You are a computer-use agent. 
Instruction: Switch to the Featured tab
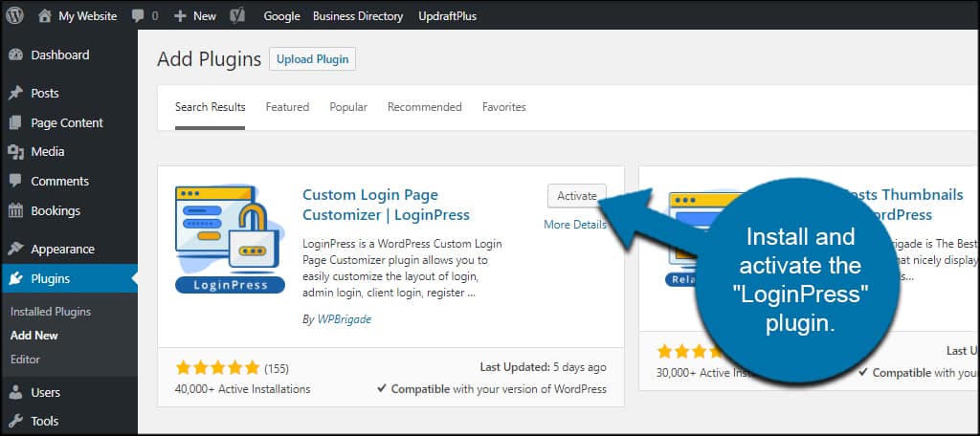click(x=287, y=107)
